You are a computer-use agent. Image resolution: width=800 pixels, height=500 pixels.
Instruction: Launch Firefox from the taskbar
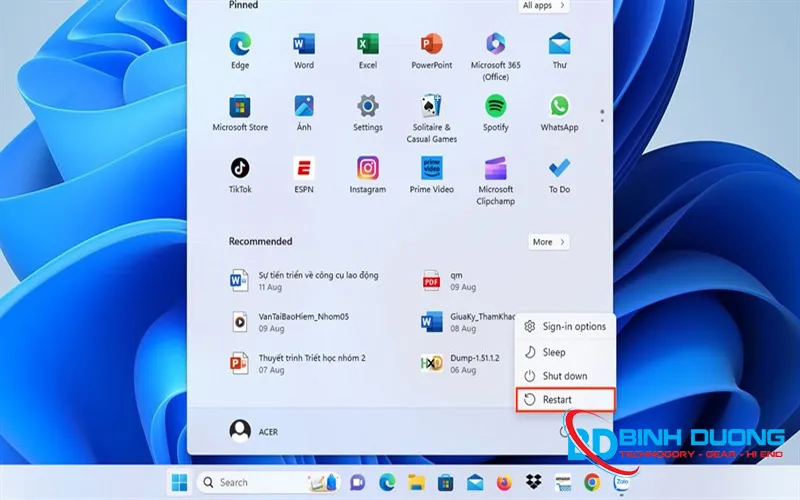click(504, 482)
